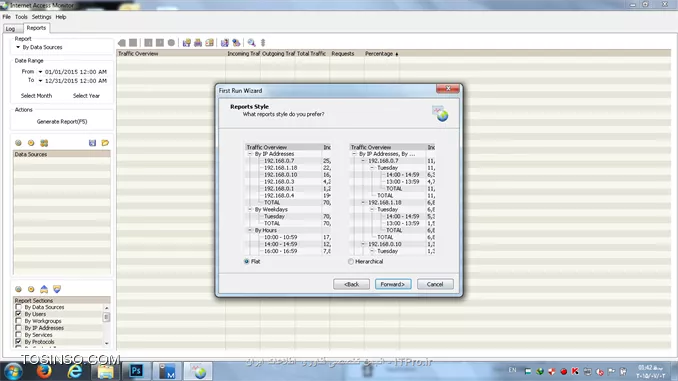Click the Windows Start orb
The width and height of the screenshot is (678, 381).
tap(13, 371)
